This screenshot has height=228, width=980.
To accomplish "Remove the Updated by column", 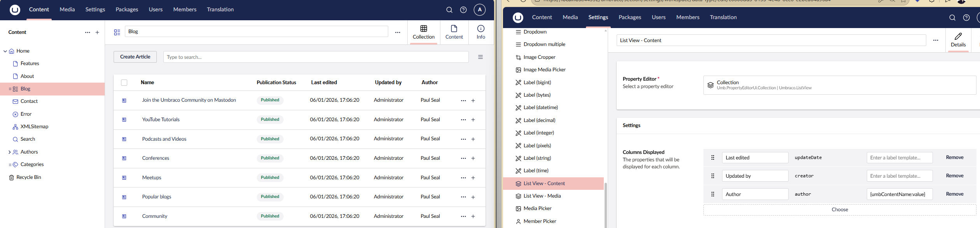I will [x=954, y=176].
